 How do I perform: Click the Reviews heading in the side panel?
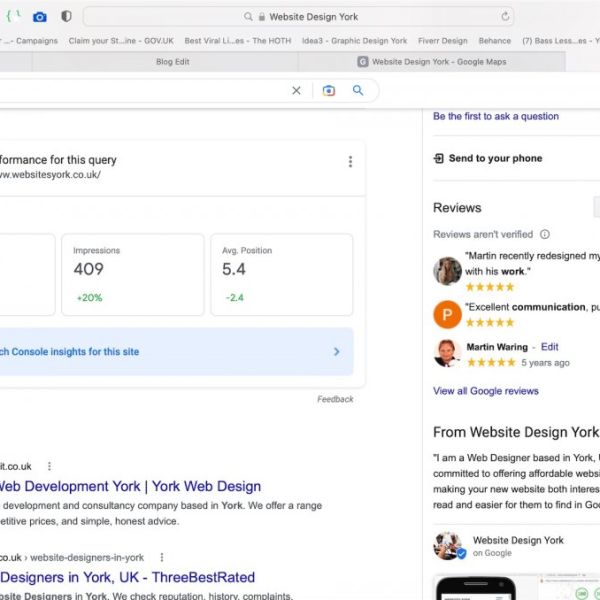coord(457,208)
